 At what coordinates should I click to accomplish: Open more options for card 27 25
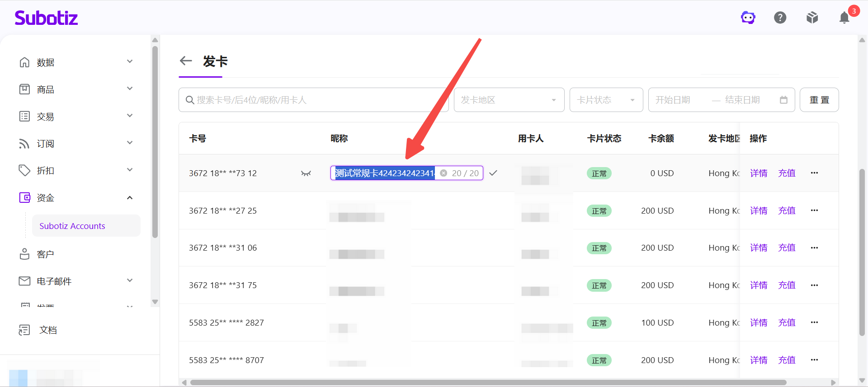[814, 210]
